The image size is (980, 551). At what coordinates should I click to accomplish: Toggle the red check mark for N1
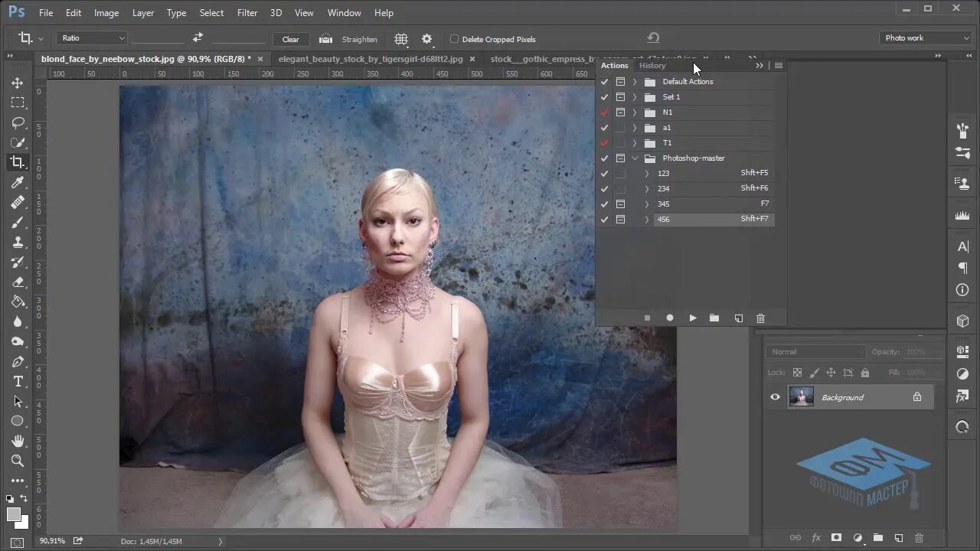pos(605,112)
